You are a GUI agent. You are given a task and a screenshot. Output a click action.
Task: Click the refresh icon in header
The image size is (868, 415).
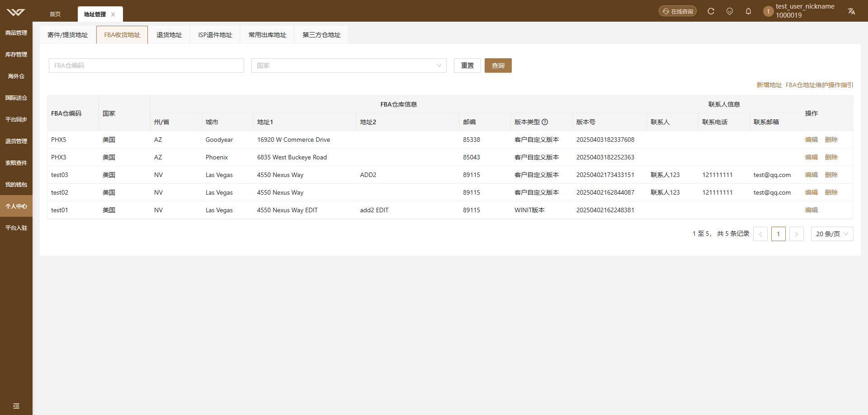(711, 11)
